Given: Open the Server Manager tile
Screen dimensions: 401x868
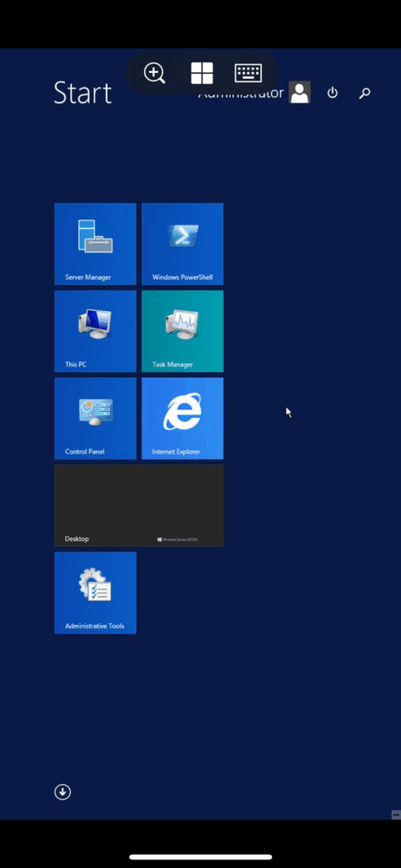Looking at the screenshot, I should tap(95, 244).
